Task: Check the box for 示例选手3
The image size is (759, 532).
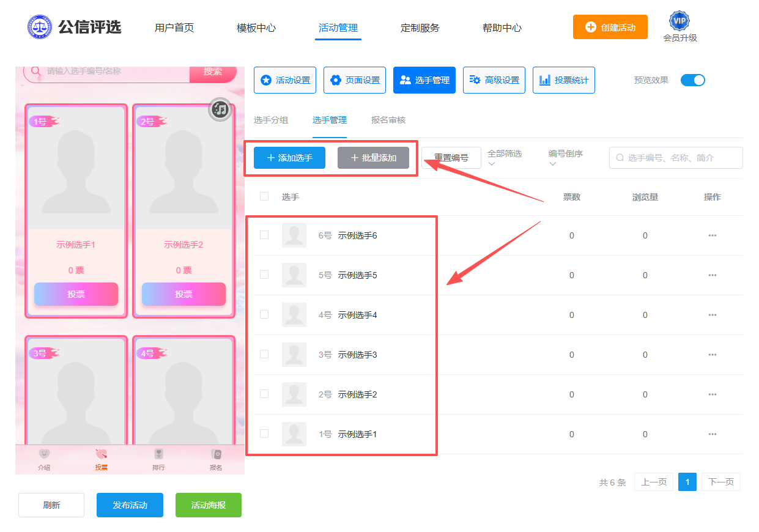Action: tap(264, 354)
